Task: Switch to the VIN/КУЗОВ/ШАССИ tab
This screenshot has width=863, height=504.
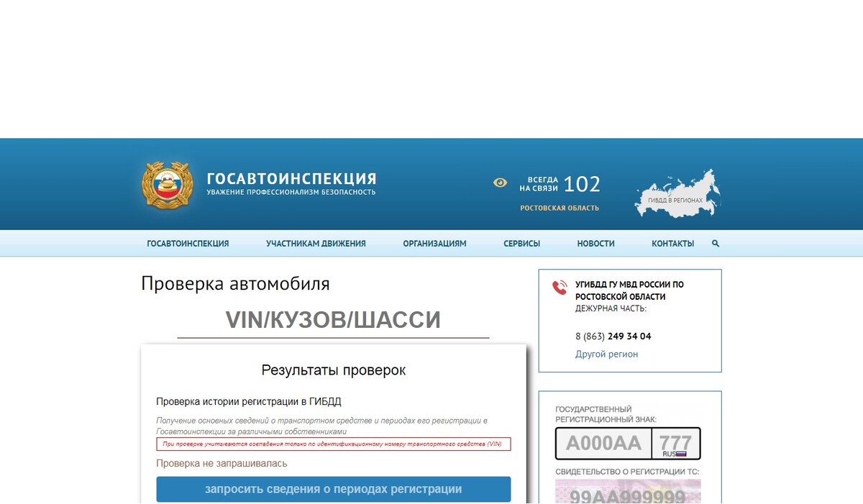Action: (334, 319)
